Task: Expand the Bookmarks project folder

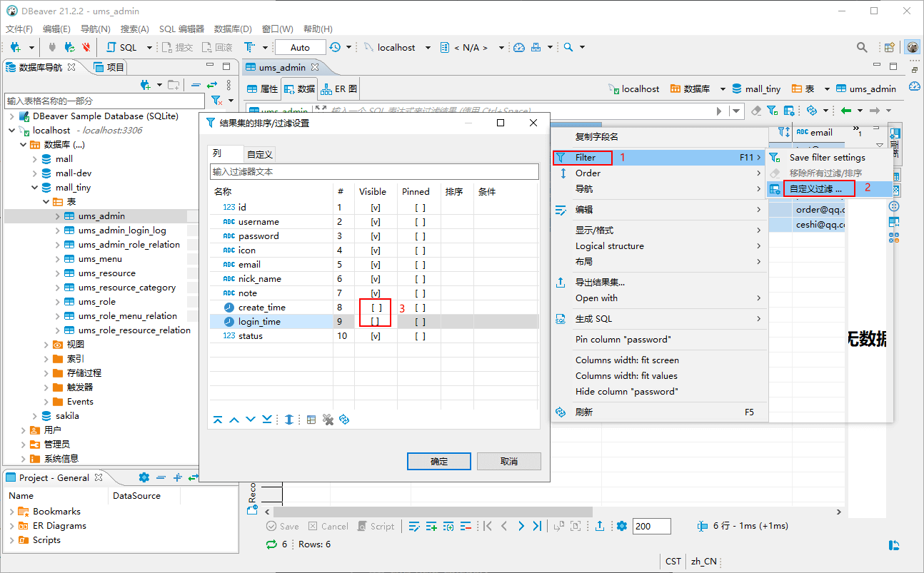Action: [x=11, y=512]
